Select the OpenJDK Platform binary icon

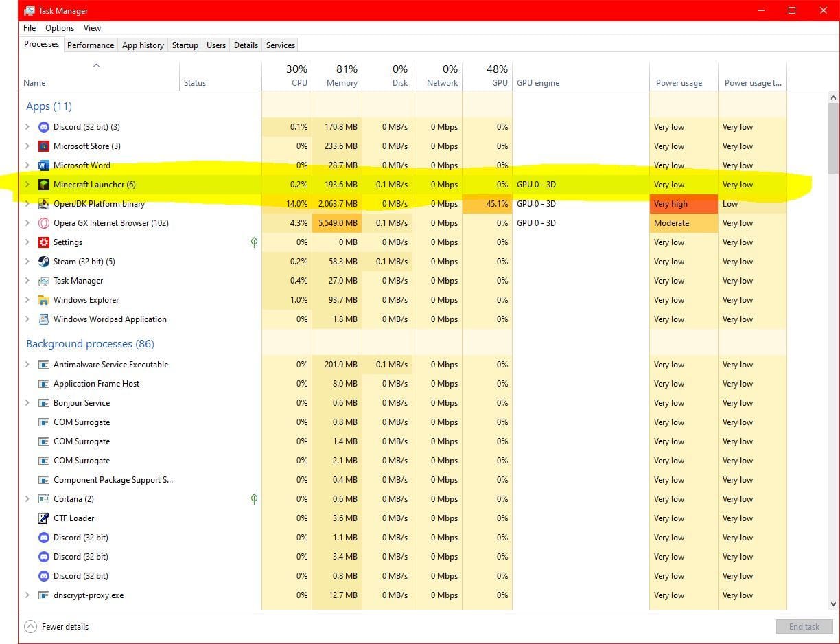coord(43,204)
